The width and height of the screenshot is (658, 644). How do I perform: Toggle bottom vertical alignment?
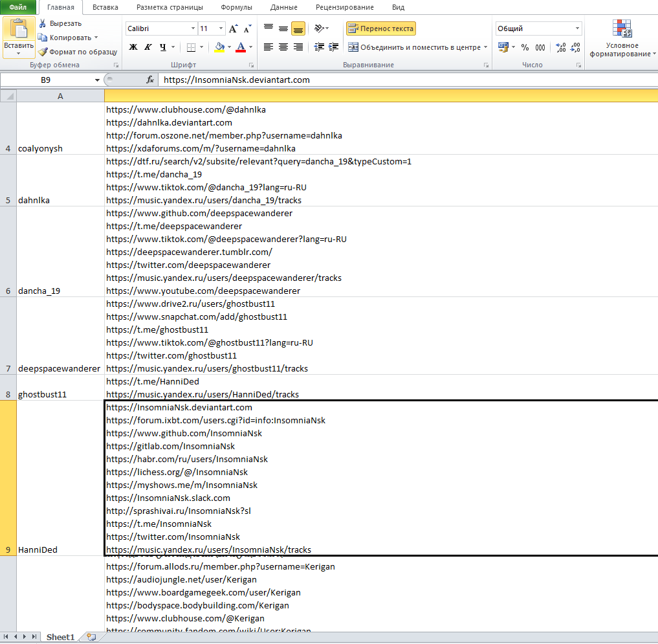pyautogui.click(x=298, y=28)
